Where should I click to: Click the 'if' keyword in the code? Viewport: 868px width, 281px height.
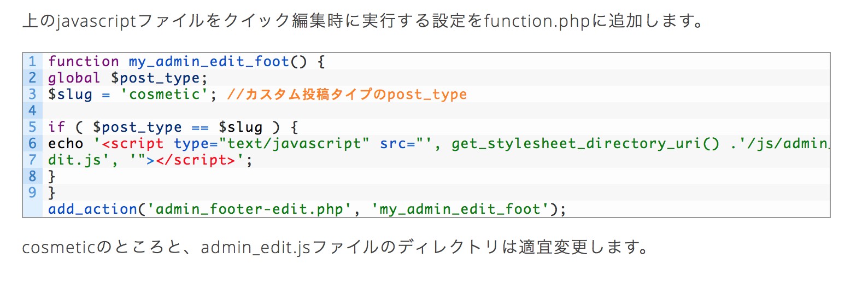click(x=56, y=127)
